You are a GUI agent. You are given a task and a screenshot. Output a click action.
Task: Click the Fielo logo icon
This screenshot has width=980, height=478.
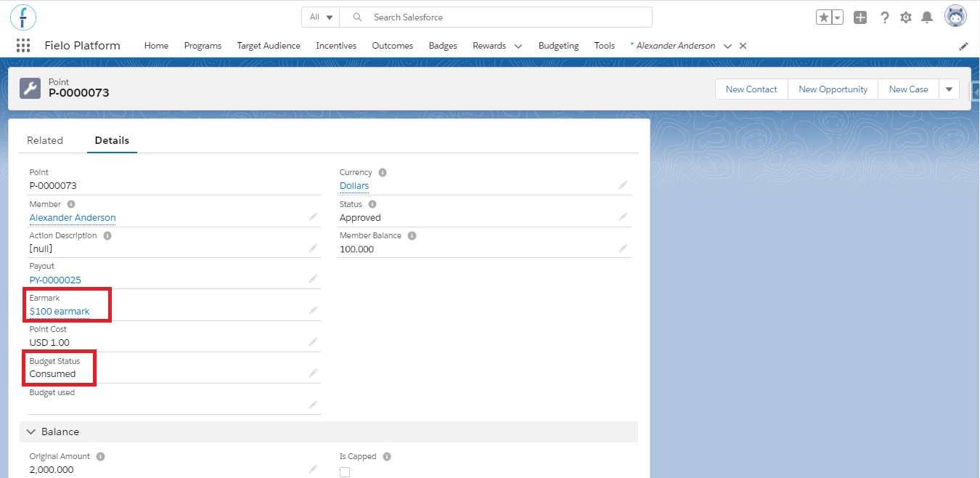23,17
